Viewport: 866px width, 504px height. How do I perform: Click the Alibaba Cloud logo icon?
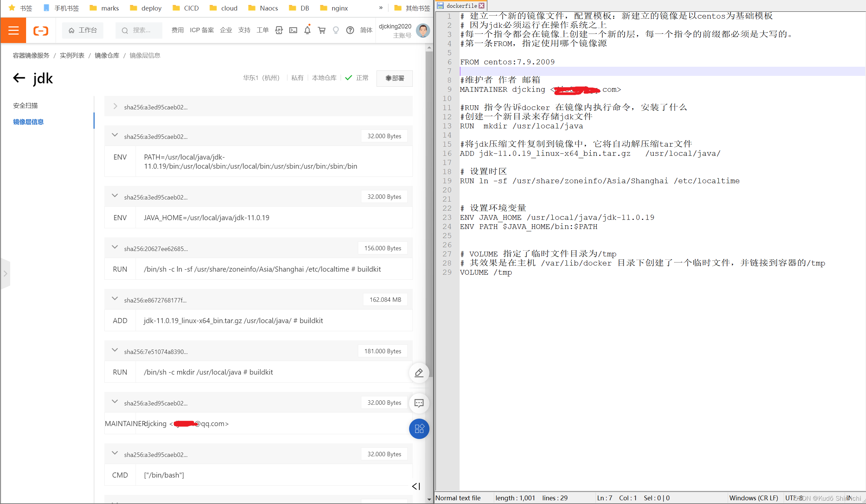coord(41,30)
